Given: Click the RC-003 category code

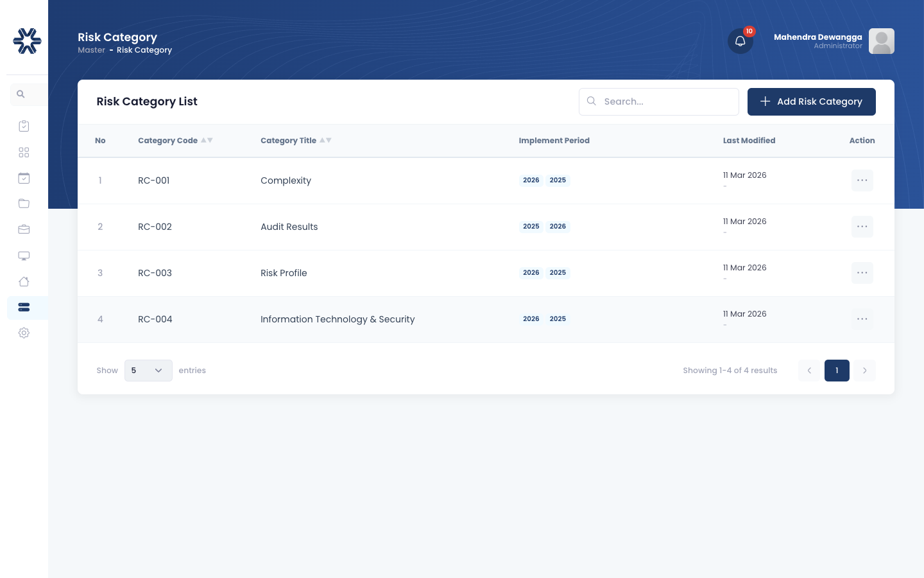Looking at the screenshot, I should [155, 273].
